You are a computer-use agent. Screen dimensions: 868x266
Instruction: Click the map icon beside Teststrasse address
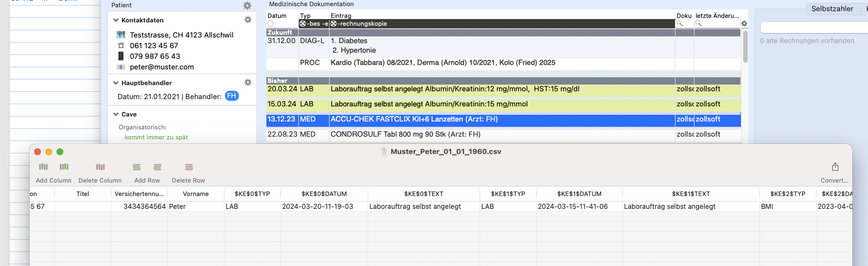[x=121, y=35]
